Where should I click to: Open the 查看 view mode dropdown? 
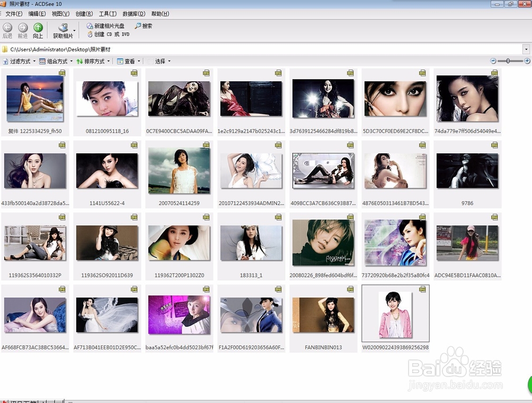point(129,61)
